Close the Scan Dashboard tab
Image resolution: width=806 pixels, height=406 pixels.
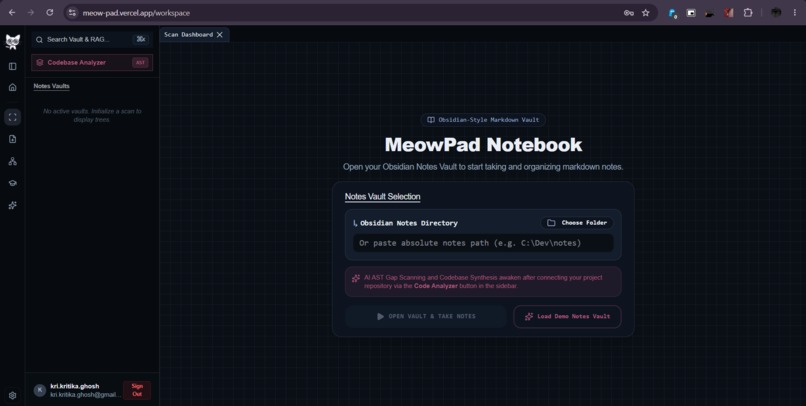pos(219,34)
